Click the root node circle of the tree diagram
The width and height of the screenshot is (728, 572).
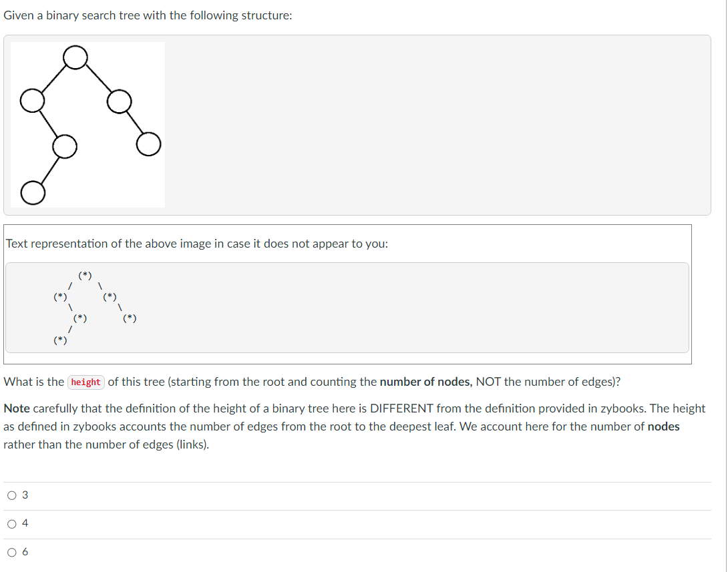pyautogui.click(x=75, y=57)
